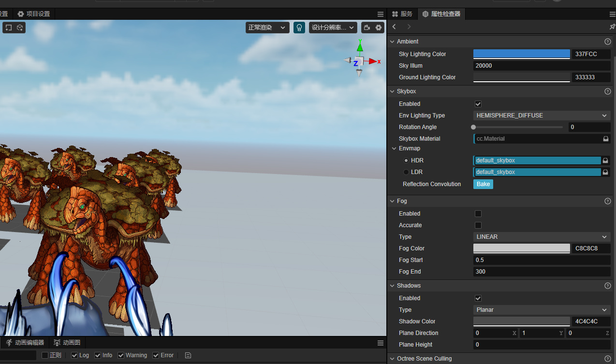Screen dimensions: 616x364
Task: Click the Fog Start value field
Action: tap(542, 260)
